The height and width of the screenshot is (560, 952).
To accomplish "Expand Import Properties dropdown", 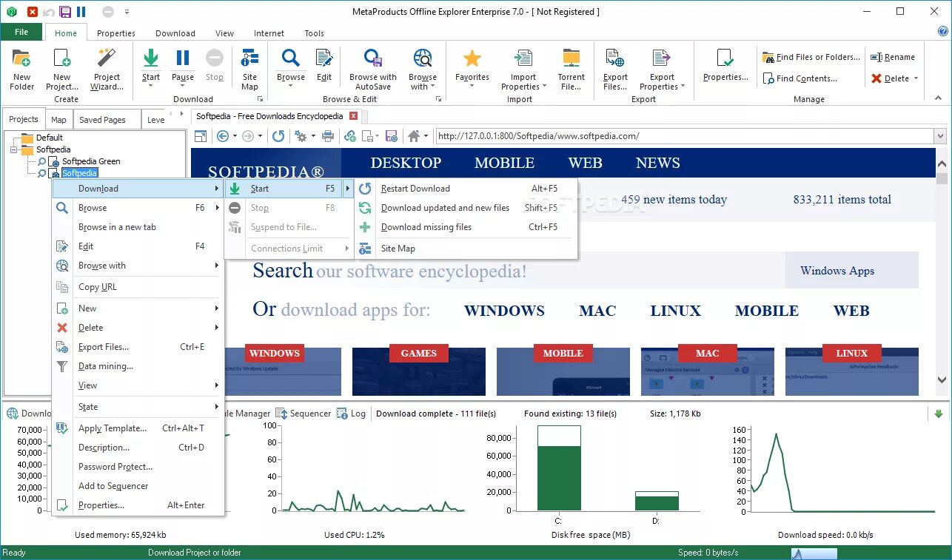I will pyautogui.click(x=544, y=87).
